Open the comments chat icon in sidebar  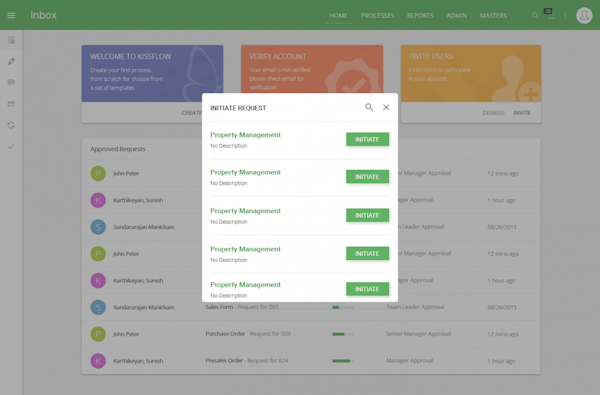pos(11,82)
